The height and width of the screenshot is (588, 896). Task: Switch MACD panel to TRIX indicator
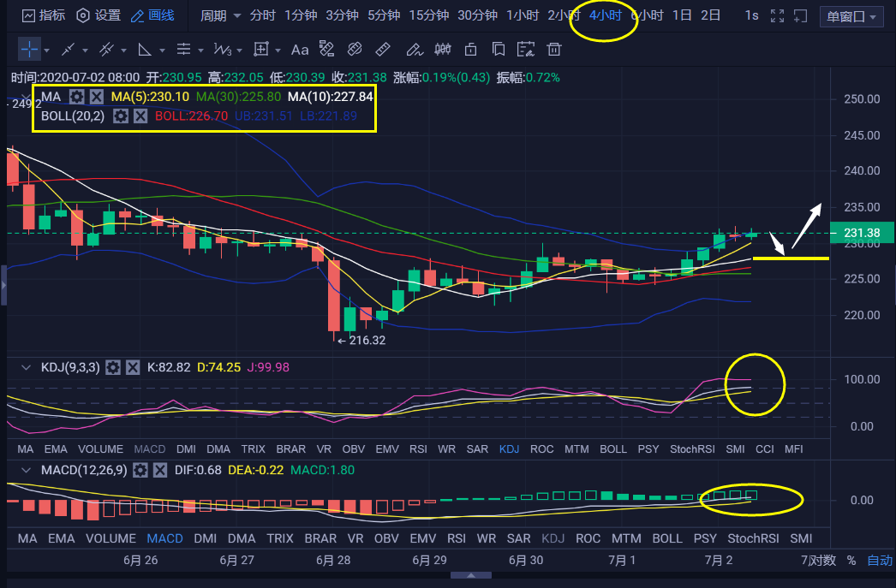[x=280, y=538]
